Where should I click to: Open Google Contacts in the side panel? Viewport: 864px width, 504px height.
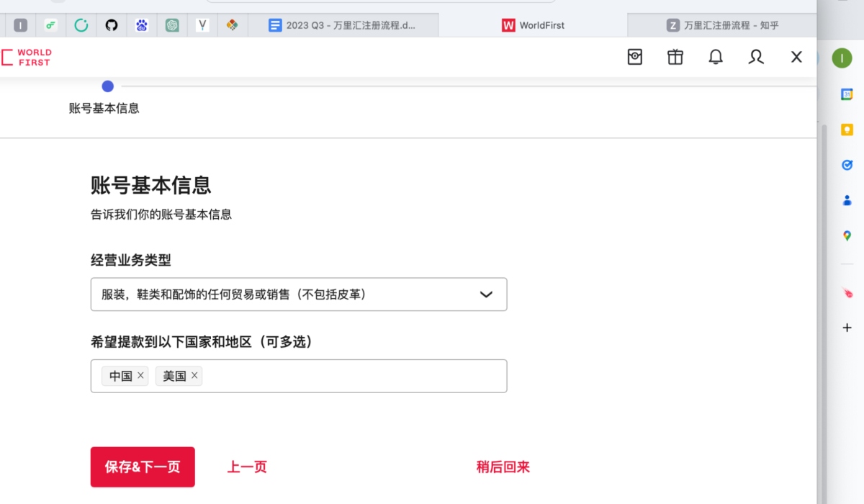tap(847, 200)
